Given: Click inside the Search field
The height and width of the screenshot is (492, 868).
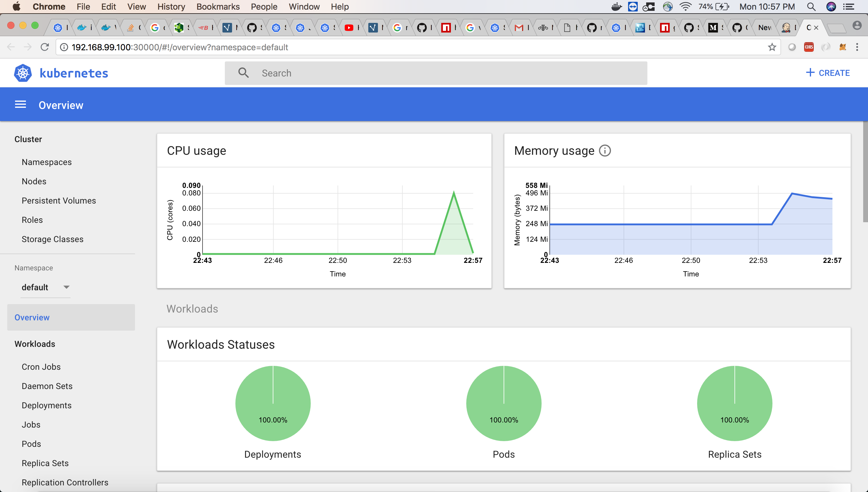Looking at the screenshot, I should coord(436,73).
